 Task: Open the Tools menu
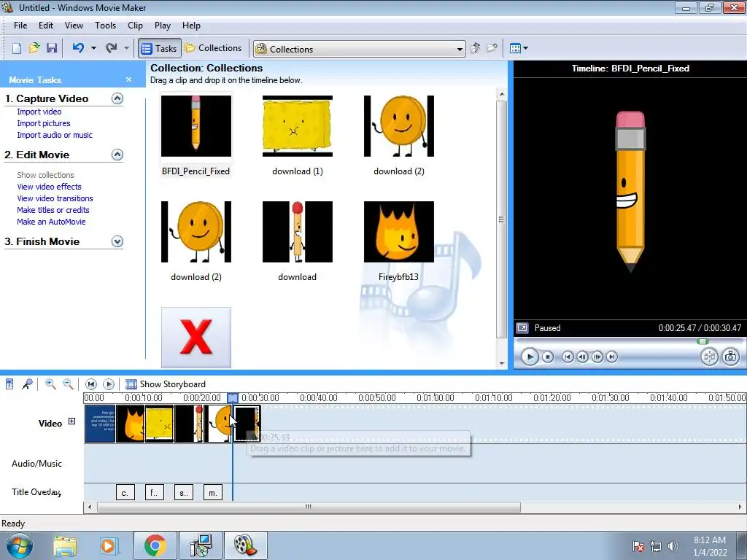[105, 26]
